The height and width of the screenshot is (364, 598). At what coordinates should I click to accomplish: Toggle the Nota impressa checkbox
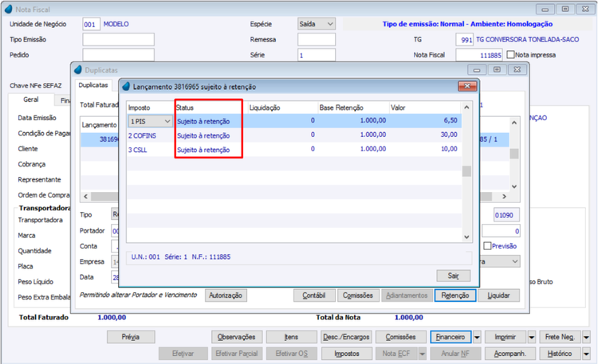pyautogui.click(x=510, y=55)
